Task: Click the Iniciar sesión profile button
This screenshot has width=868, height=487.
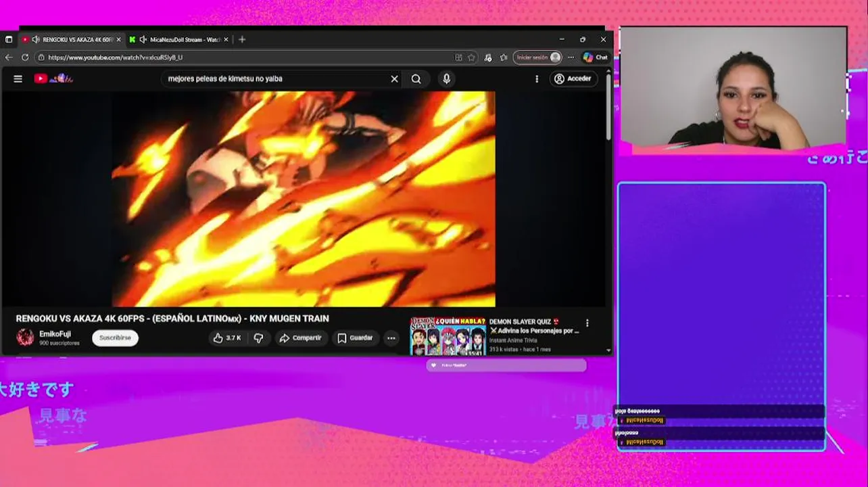Action: [538, 57]
